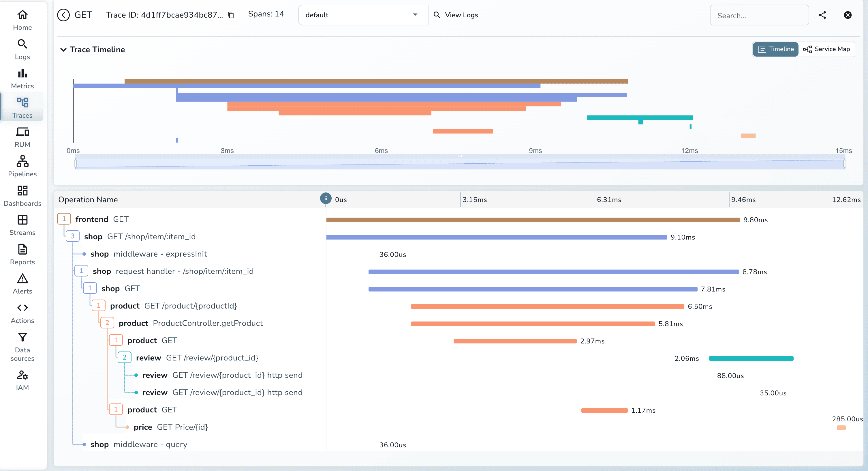Copy the Trace ID
This screenshot has width=868, height=471.
tap(231, 15)
